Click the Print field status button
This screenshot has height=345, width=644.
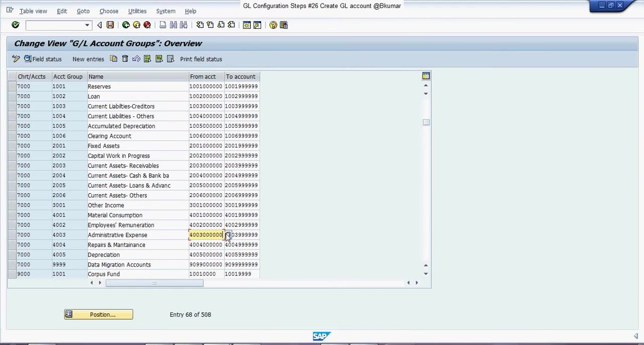(201, 59)
